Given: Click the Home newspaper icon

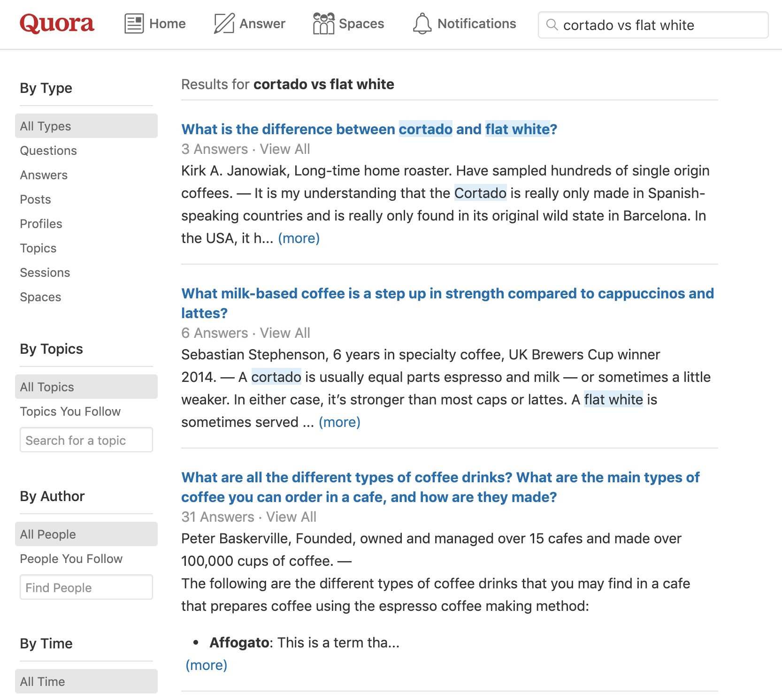Looking at the screenshot, I should (134, 23).
